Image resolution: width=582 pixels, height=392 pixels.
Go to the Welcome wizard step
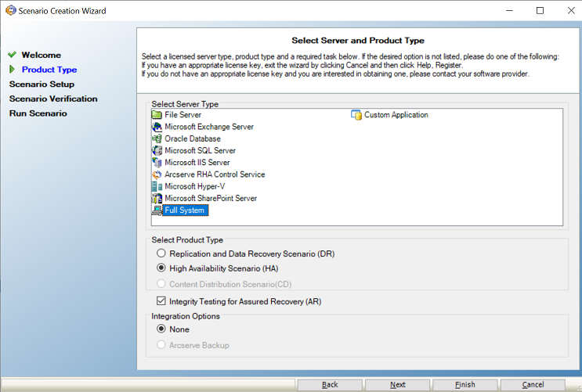coord(42,55)
